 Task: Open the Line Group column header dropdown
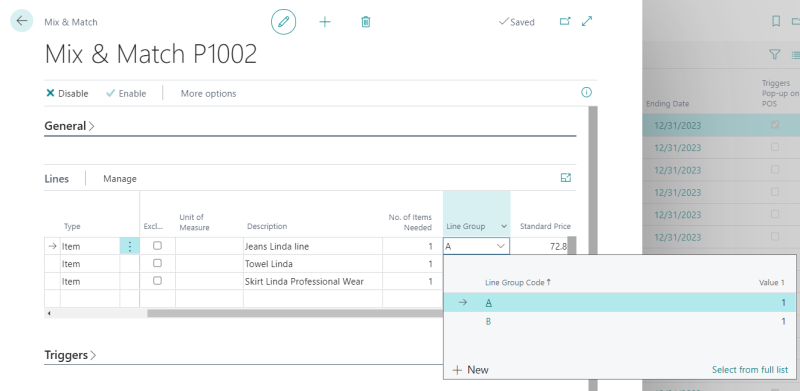(x=504, y=226)
